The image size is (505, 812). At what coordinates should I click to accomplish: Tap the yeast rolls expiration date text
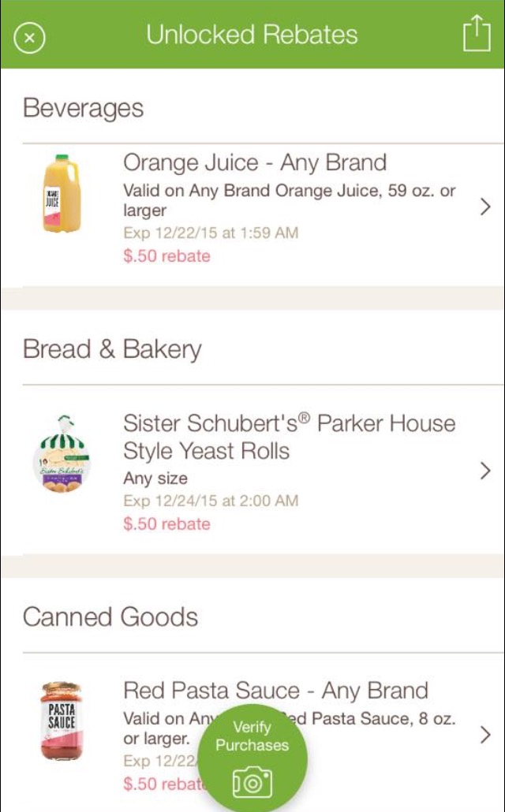[211, 501]
